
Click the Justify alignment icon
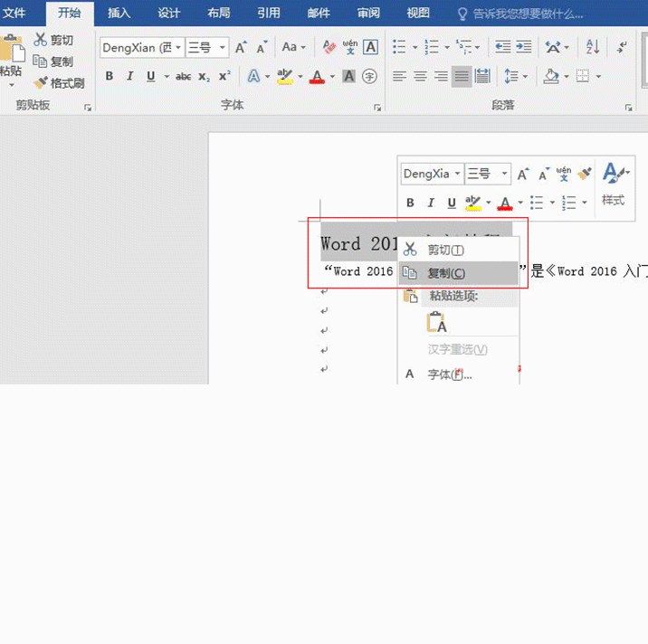(462, 76)
